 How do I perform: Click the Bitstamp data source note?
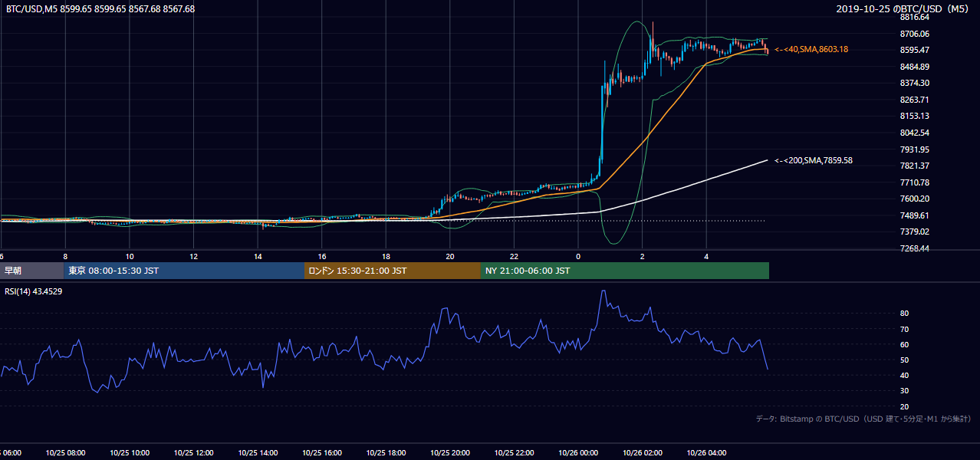tap(863, 419)
